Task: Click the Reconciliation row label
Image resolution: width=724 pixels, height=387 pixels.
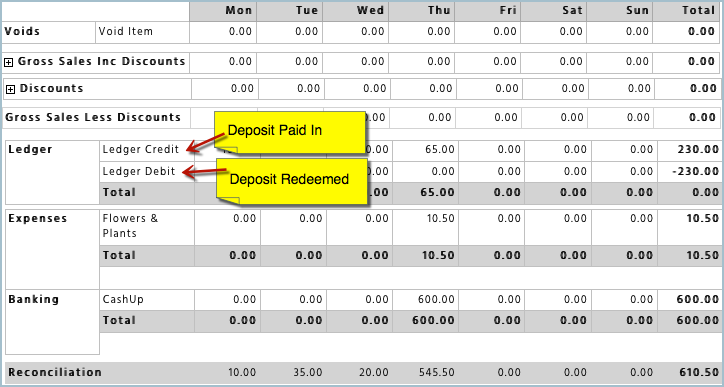Action: (x=55, y=372)
